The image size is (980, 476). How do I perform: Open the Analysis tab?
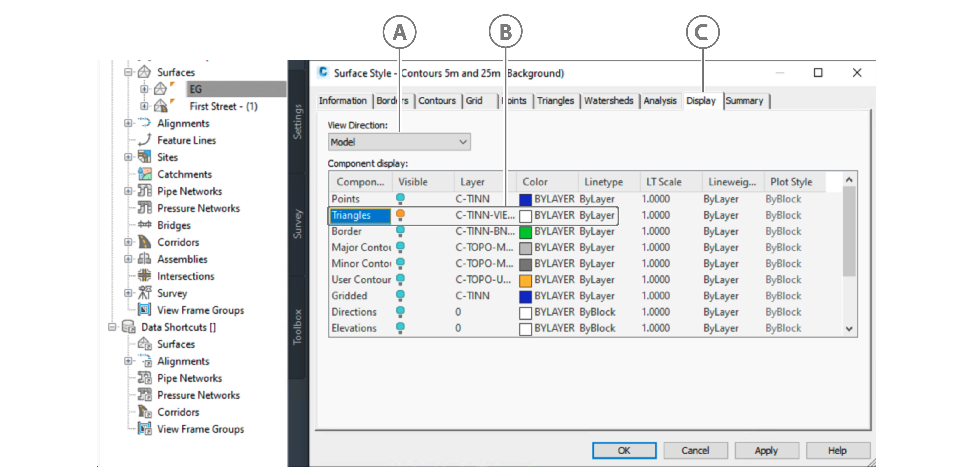pos(660,101)
